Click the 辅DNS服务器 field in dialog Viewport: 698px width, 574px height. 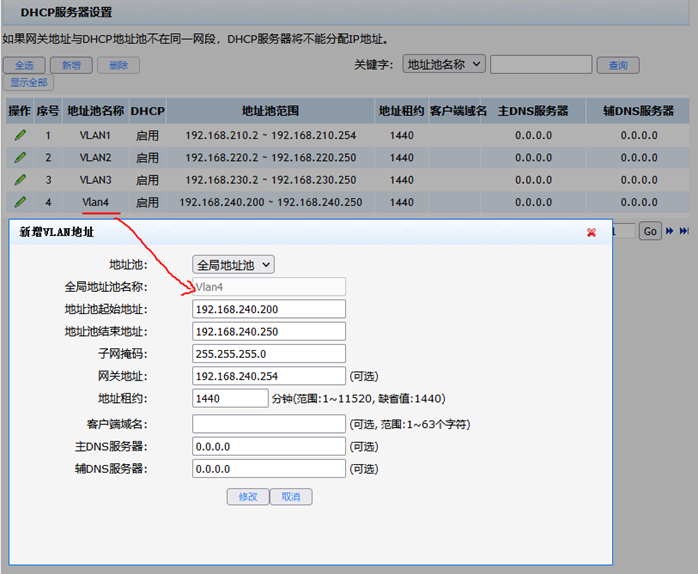(x=269, y=468)
